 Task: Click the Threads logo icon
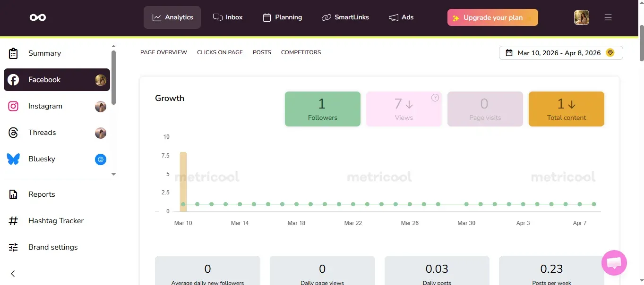(13, 133)
